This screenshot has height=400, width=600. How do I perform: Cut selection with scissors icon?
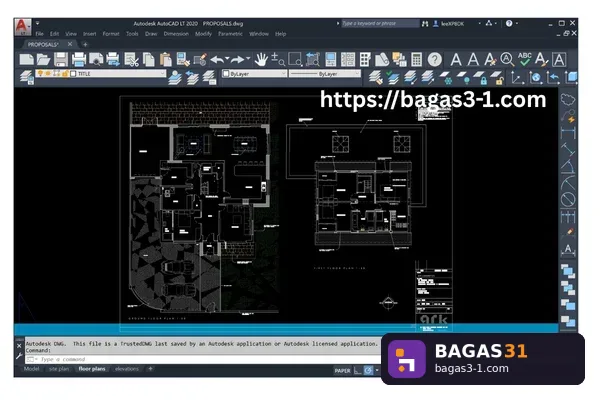[131, 59]
